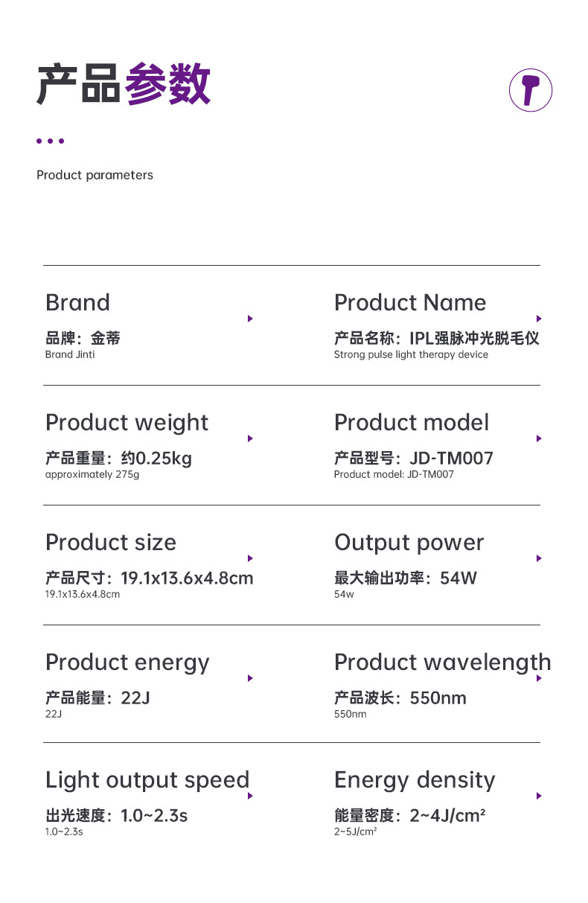Viewport: 588px width, 903px height.
Task: Click the 产品参数 main heading
Action: 124,85
